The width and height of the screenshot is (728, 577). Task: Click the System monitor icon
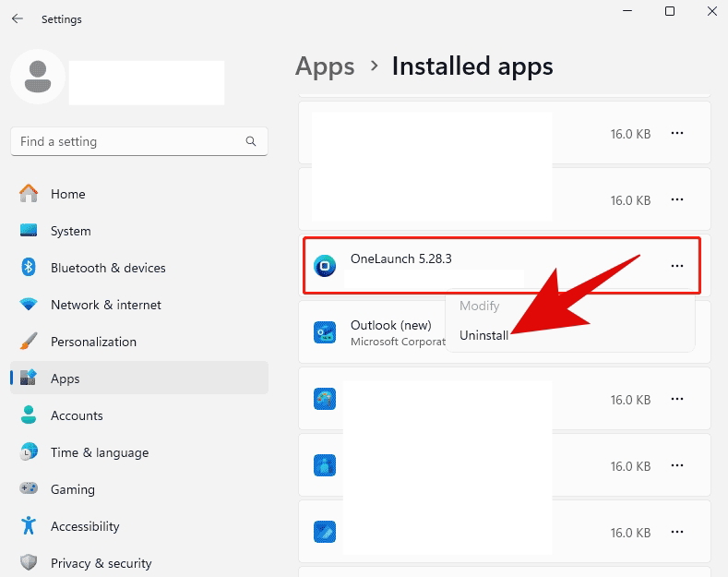[x=29, y=231]
